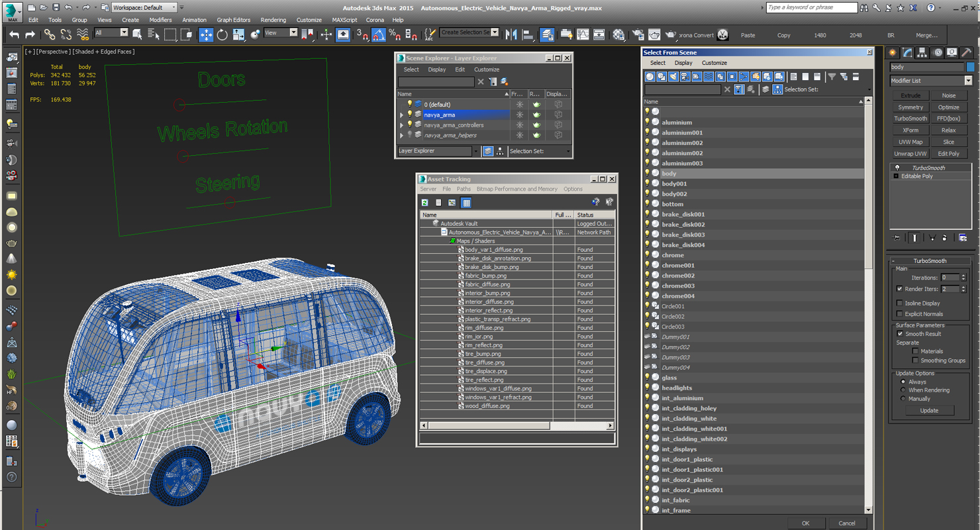Toggle the Angle Snap tool
This screenshot has height=530, width=980.
379,34
